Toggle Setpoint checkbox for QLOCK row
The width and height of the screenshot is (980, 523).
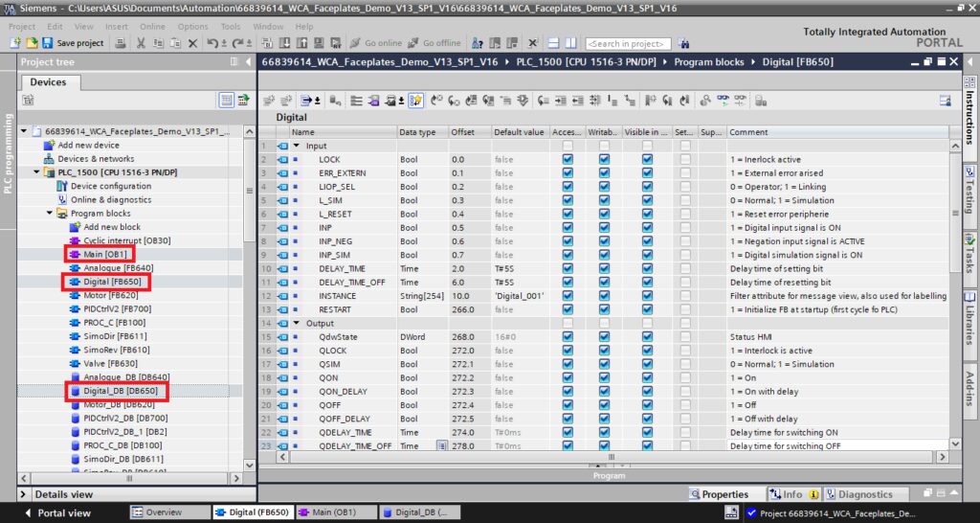[685, 351]
